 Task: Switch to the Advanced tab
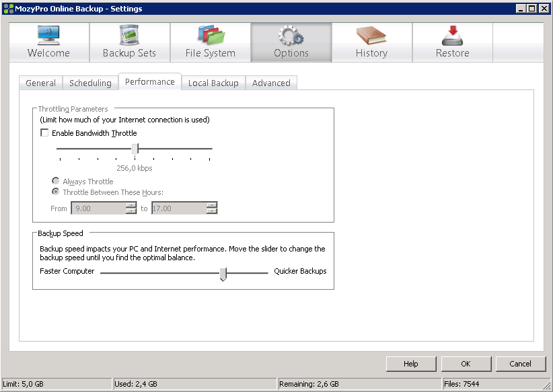click(x=271, y=83)
